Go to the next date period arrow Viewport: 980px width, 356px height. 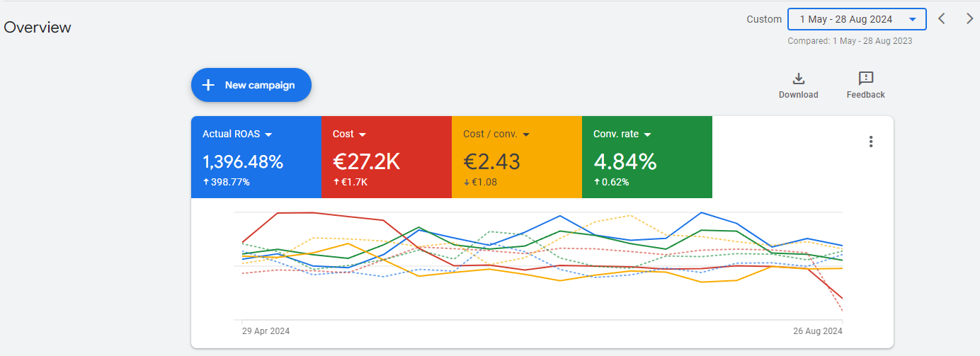(x=969, y=19)
